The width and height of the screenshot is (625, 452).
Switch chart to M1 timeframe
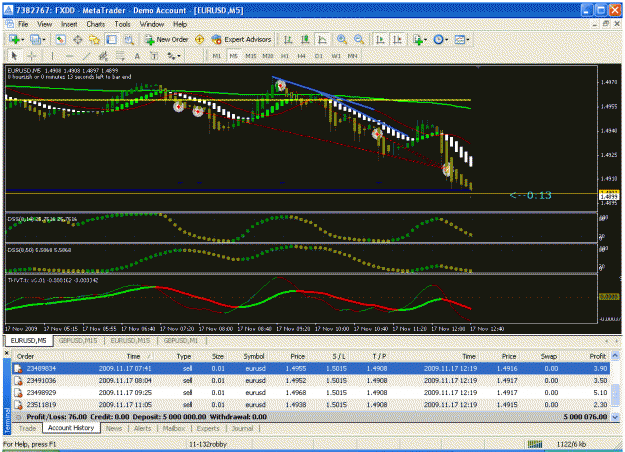click(216, 56)
